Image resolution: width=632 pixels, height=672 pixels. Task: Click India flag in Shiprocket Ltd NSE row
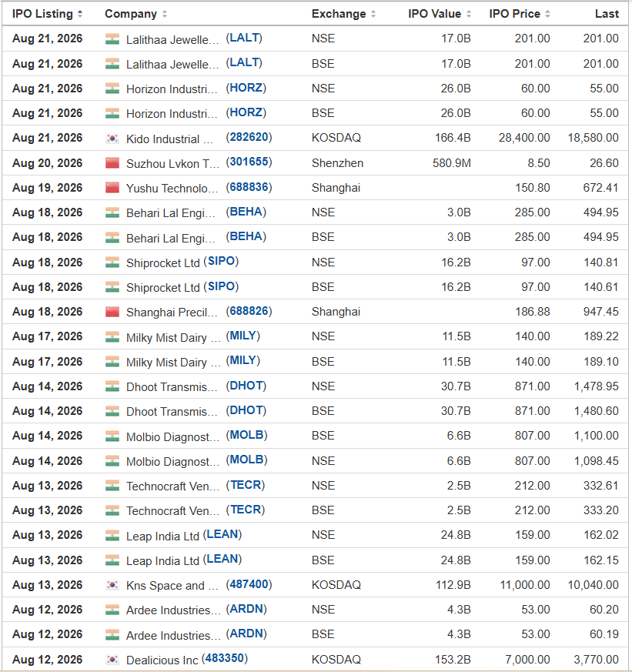tap(112, 262)
